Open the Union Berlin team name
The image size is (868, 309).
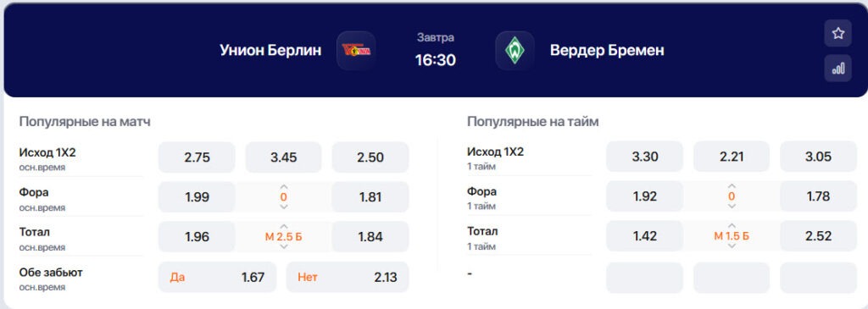coord(270,50)
